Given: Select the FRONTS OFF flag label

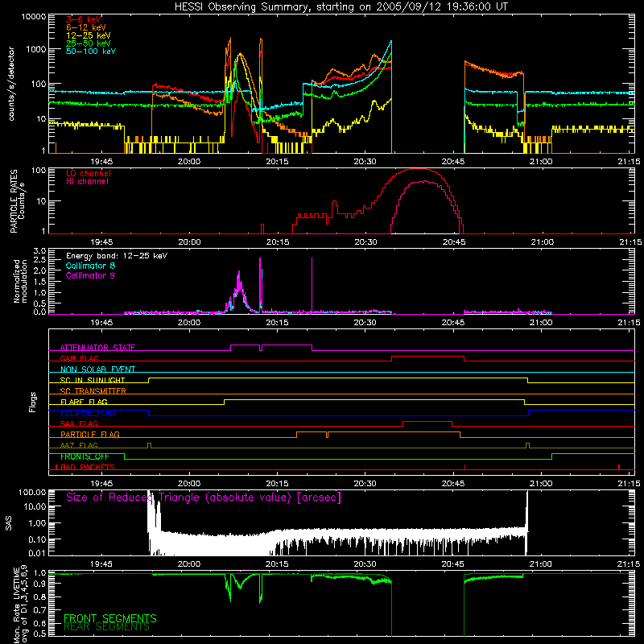Looking at the screenshot, I should click(x=85, y=456).
